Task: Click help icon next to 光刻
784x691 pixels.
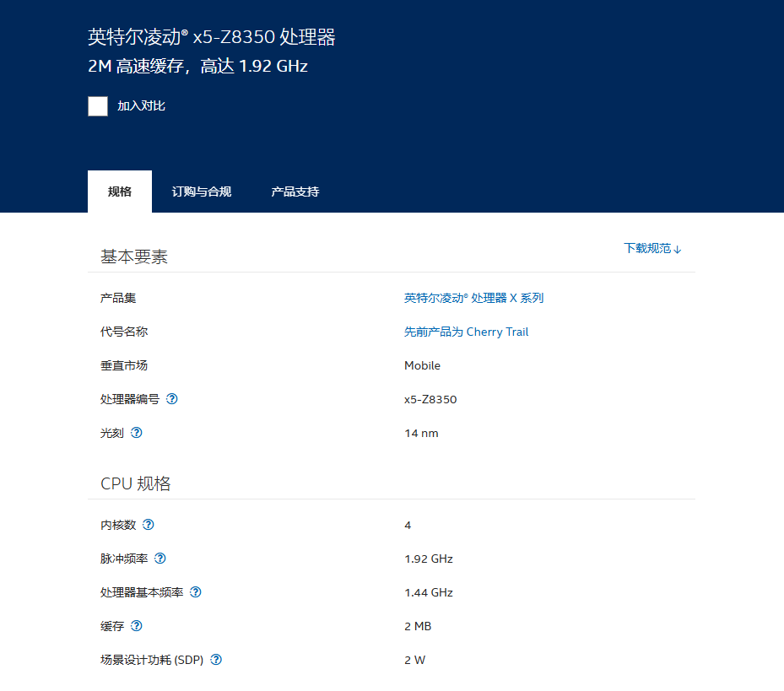Action: [x=137, y=433]
